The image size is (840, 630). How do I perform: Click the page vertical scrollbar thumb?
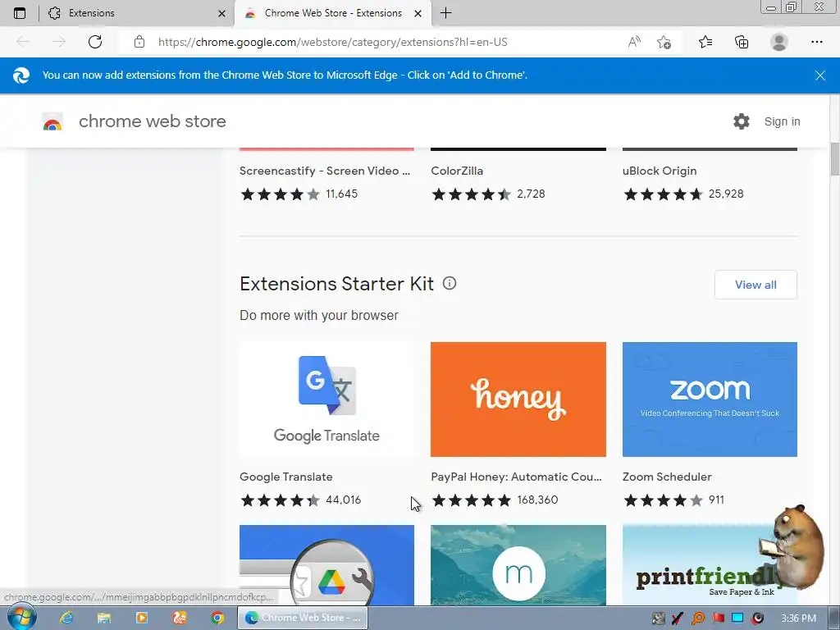(x=834, y=159)
